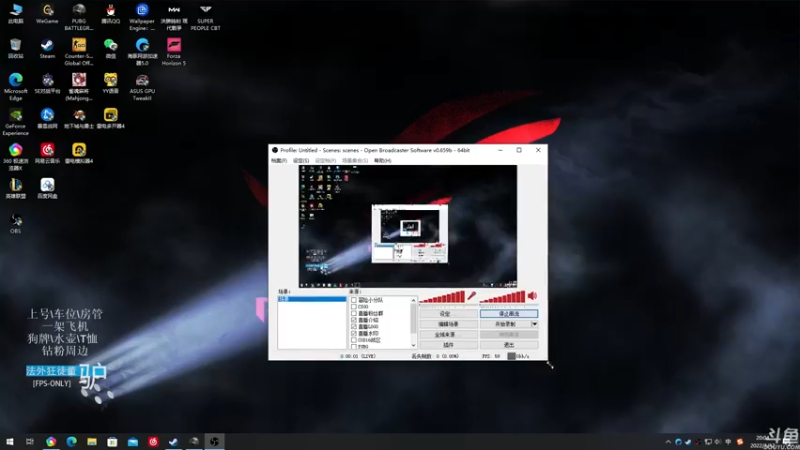This screenshot has height=450, width=800.
Task: Toggle the second source checkbox in OBS list
Action: point(354,307)
